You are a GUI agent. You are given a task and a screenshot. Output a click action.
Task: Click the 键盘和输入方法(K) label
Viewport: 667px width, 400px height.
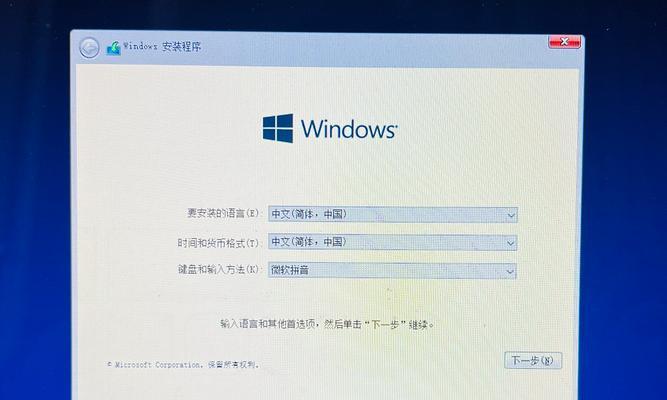coord(218,269)
